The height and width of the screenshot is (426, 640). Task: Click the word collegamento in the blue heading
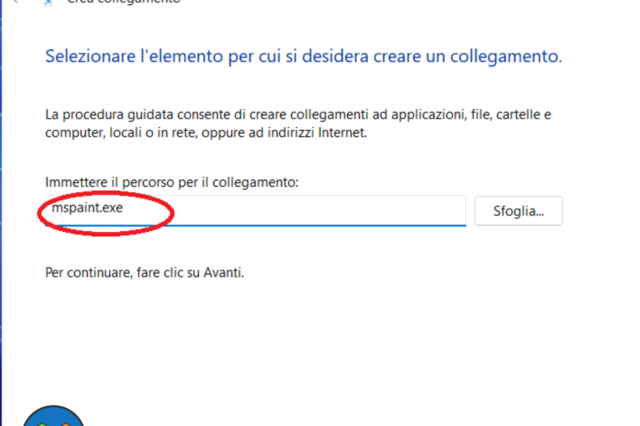(x=506, y=56)
